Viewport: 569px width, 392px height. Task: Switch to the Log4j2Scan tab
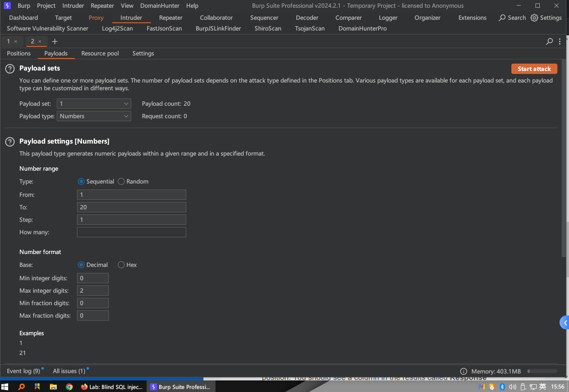point(117,28)
